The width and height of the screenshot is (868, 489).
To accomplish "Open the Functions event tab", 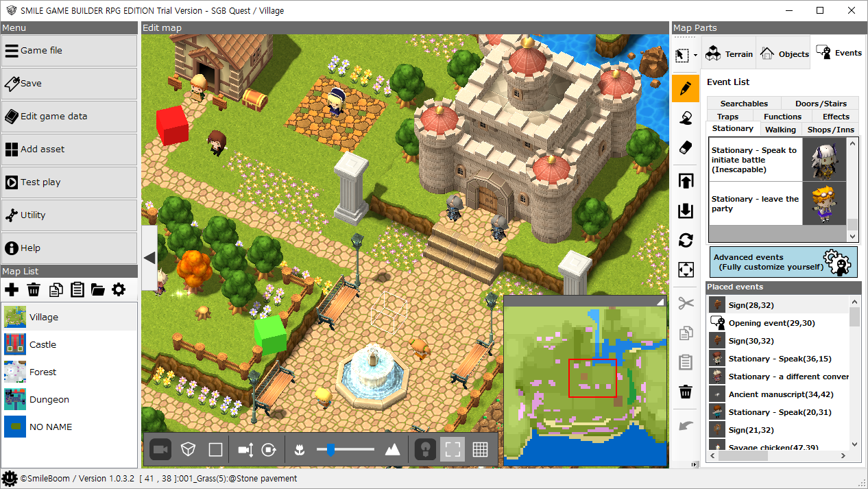I will pos(782,117).
